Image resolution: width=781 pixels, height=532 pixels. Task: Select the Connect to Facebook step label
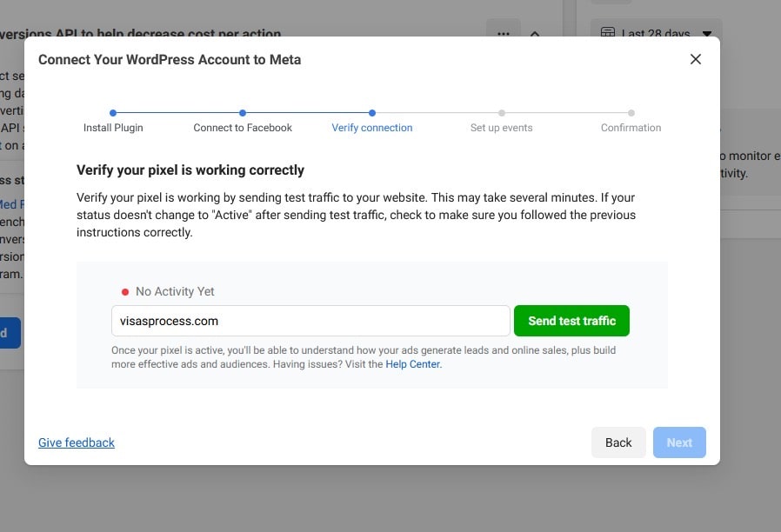243,128
